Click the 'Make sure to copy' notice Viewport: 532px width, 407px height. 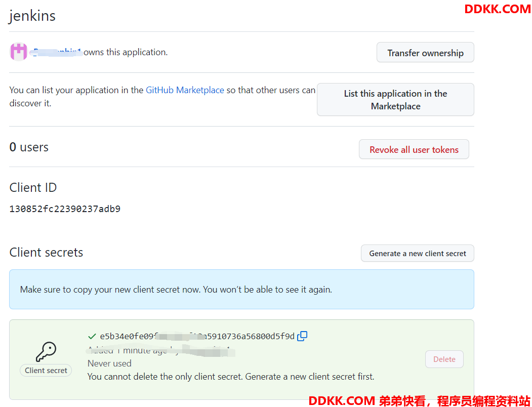coord(241,289)
